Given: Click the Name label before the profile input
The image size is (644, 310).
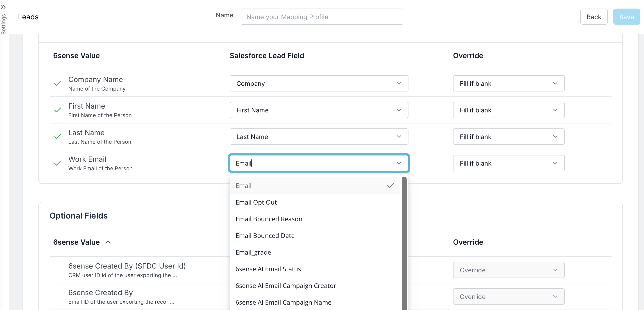Looking at the screenshot, I should click(224, 15).
